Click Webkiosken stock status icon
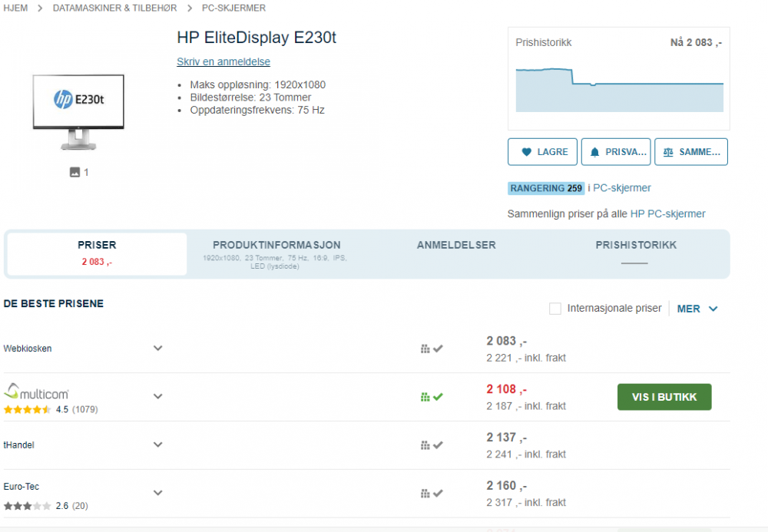Screen dimensions: 768x532 tap(432, 349)
